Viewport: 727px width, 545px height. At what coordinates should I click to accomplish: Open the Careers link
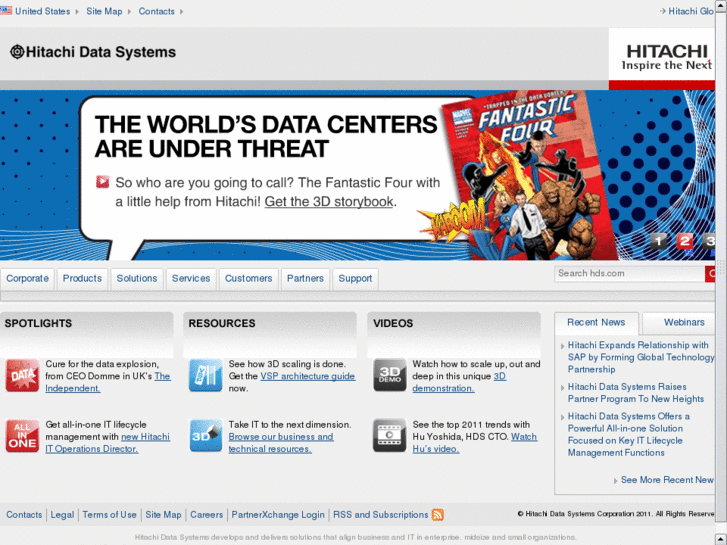tap(206, 515)
